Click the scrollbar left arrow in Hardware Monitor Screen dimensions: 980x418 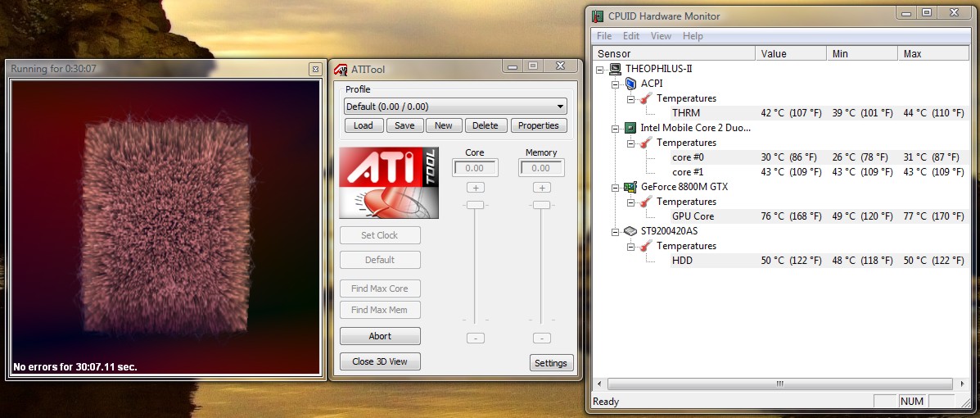(599, 384)
